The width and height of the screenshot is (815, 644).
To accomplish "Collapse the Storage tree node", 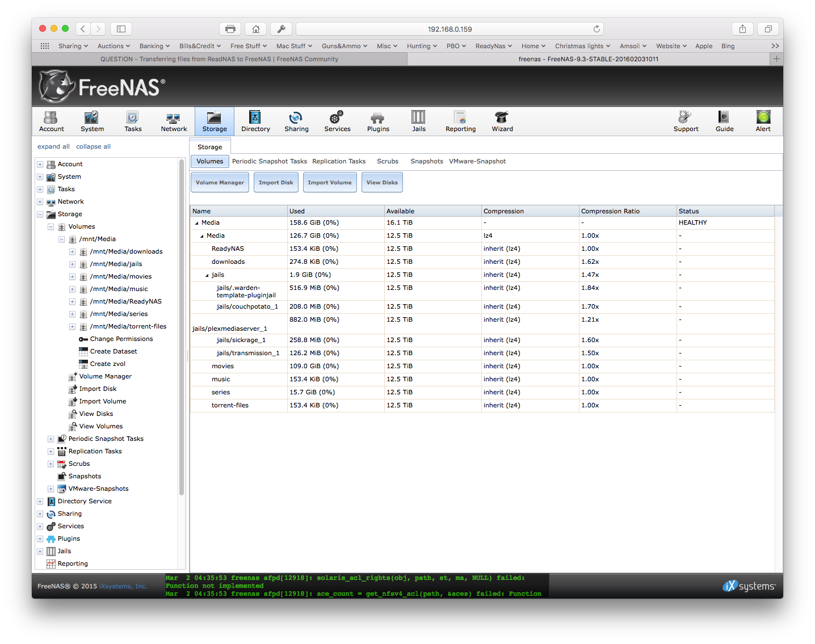I will click(40, 214).
